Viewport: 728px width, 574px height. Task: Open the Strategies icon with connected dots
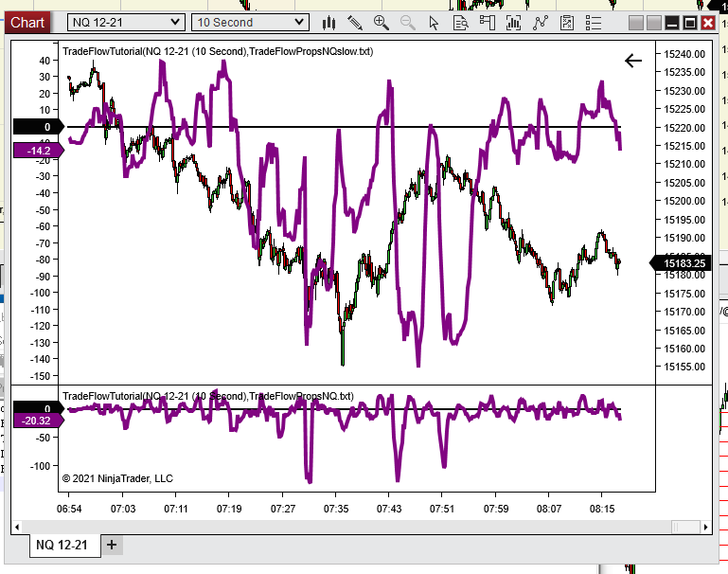pos(541,23)
